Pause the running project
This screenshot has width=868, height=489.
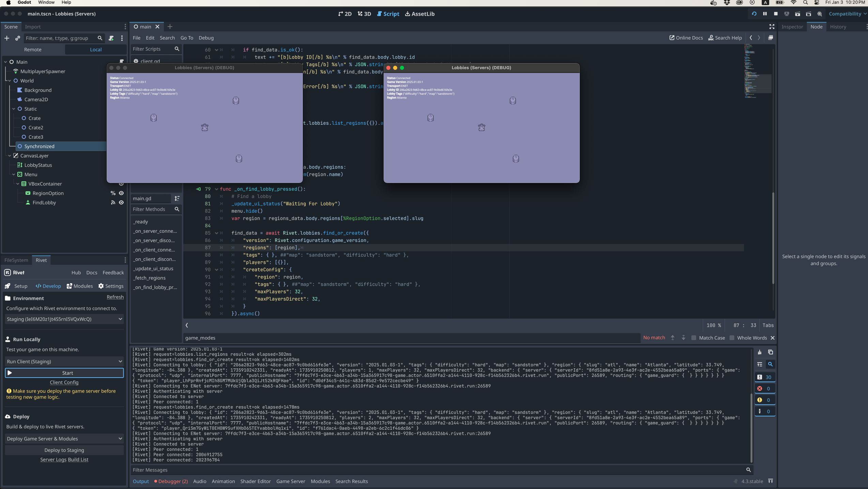point(765,14)
